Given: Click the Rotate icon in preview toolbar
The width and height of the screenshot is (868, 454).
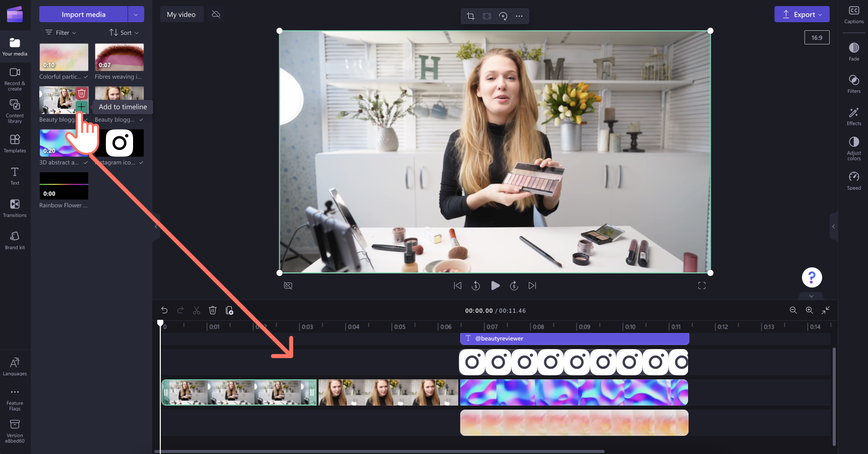Looking at the screenshot, I should pos(503,16).
